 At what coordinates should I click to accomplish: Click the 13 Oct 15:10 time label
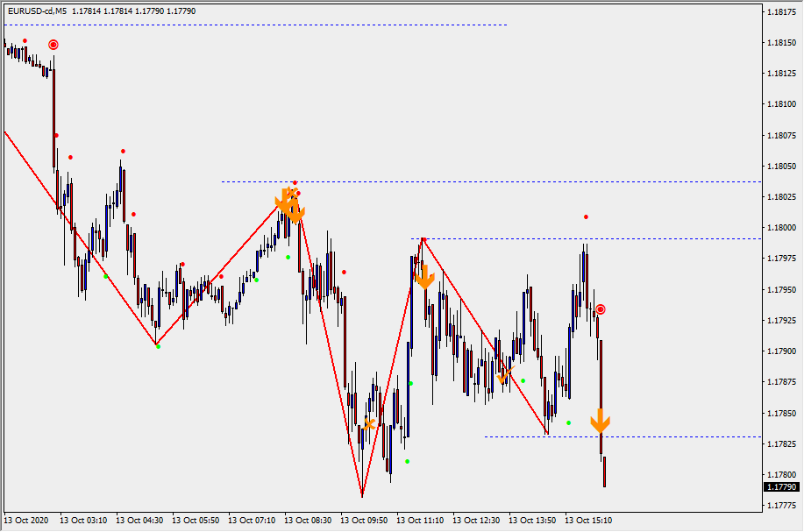pyautogui.click(x=589, y=521)
